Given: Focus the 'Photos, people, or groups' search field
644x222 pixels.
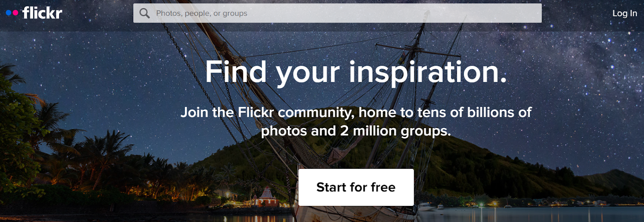Looking at the screenshot, I should (337, 13).
